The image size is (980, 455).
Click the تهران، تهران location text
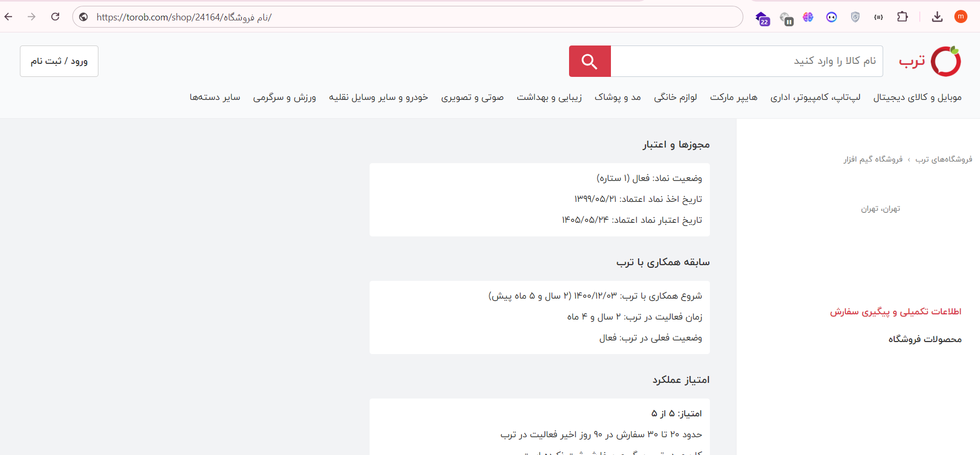click(x=881, y=209)
